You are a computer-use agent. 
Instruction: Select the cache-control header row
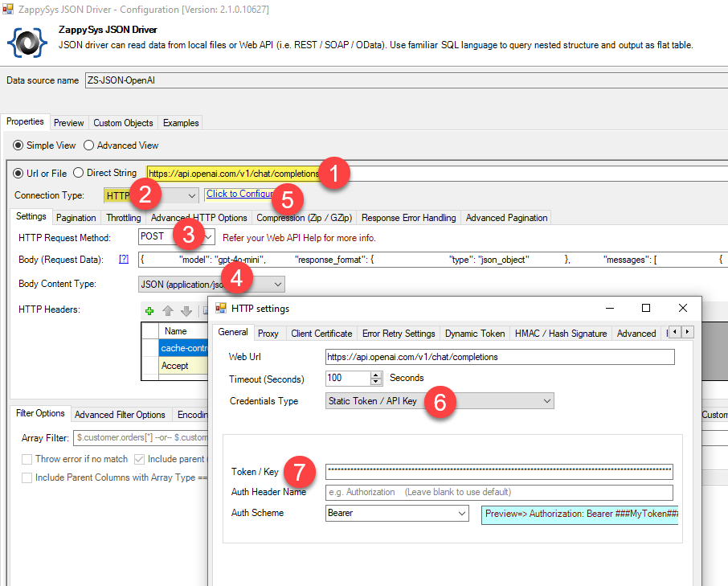tap(183, 348)
